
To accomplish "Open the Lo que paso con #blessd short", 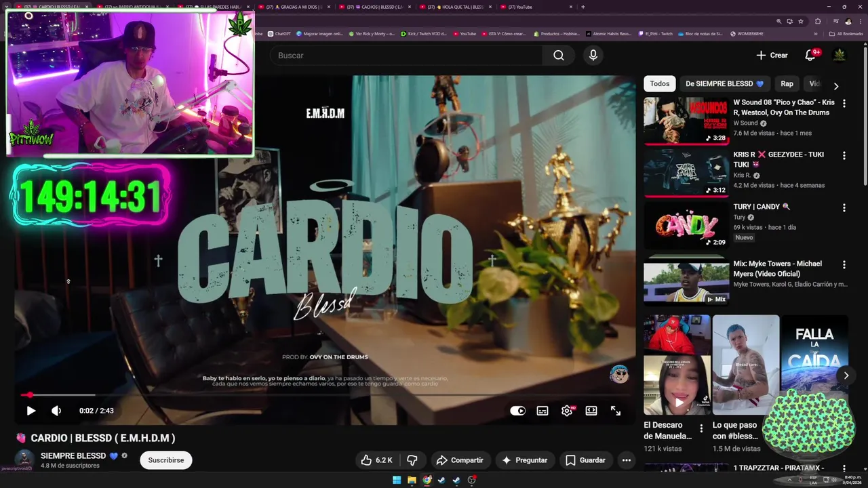I will tap(746, 365).
